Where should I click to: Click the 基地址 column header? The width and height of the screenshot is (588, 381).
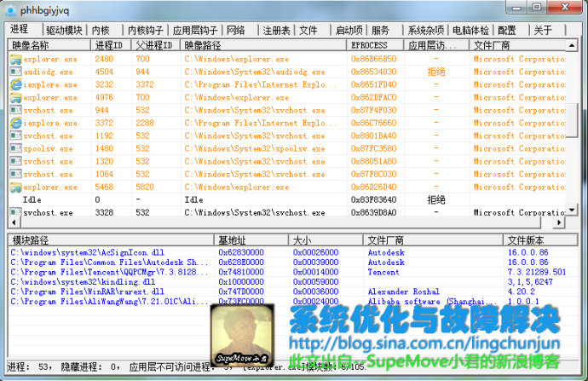(251, 240)
